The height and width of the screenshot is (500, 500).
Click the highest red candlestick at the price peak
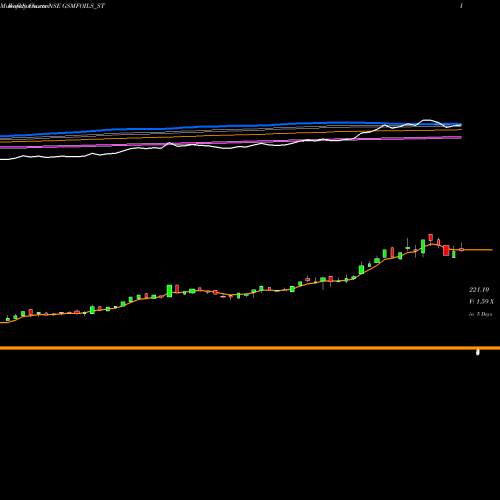tap(431, 237)
